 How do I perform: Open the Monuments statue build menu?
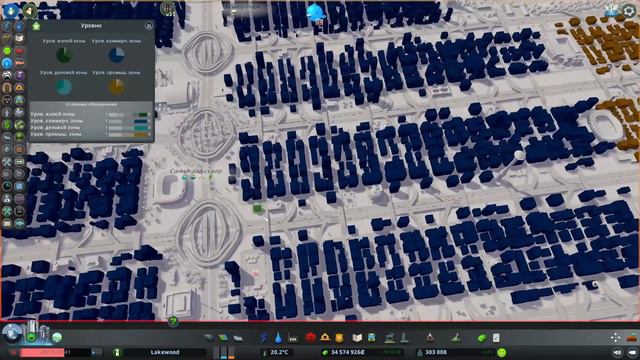pos(404,338)
